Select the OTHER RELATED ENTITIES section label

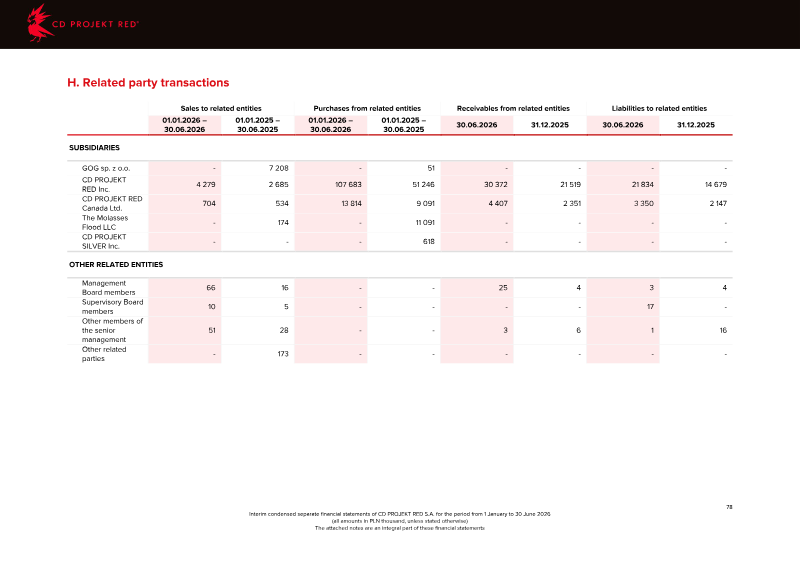coord(116,264)
